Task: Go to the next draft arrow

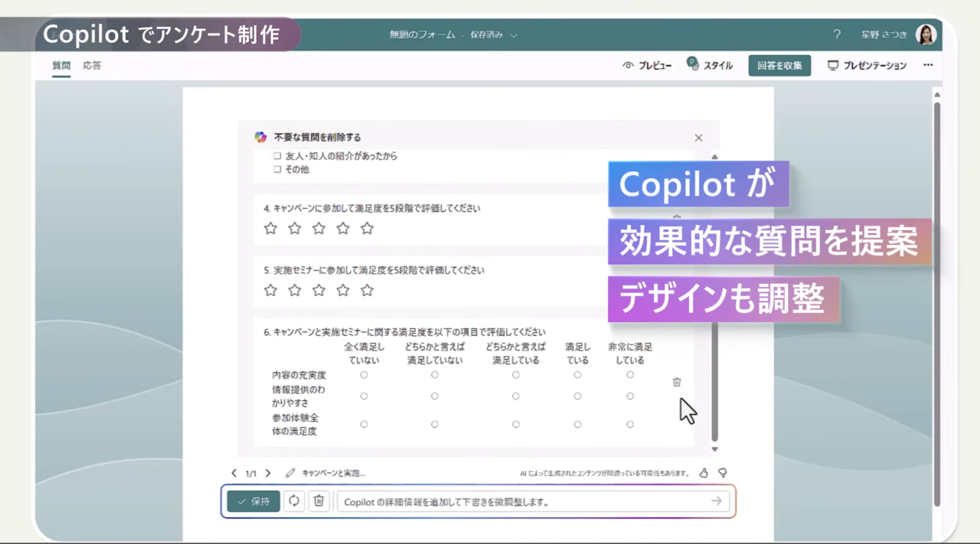Action: (268, 474)
